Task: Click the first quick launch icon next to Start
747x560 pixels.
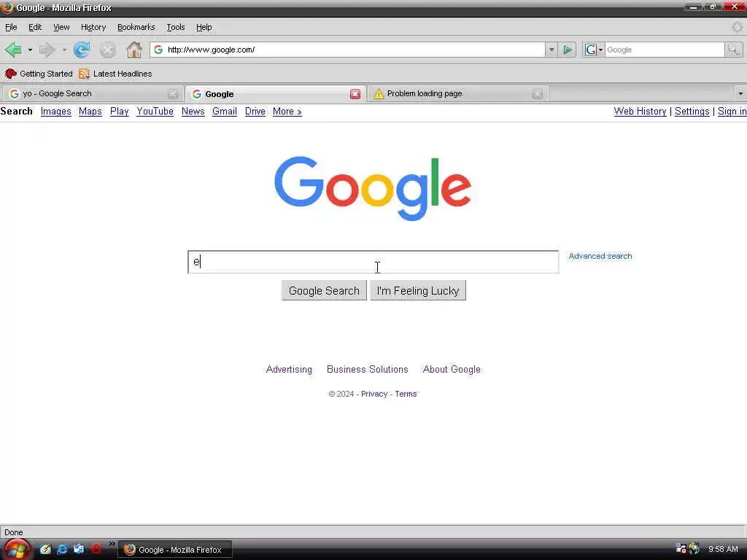Action: point(45,549)
